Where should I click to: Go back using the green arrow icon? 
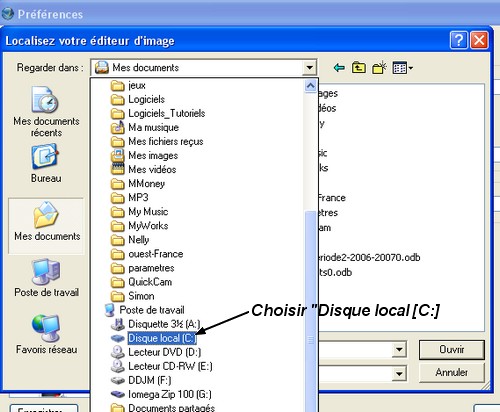pos(339,68)
